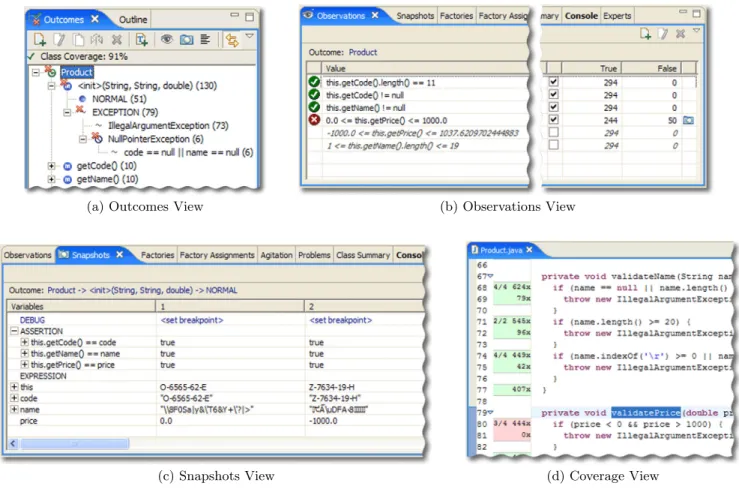Image resolution: width=739 pixels, height=489 pixels.
Task: Click <set breakpoint> in column 2
Action: 340,320
